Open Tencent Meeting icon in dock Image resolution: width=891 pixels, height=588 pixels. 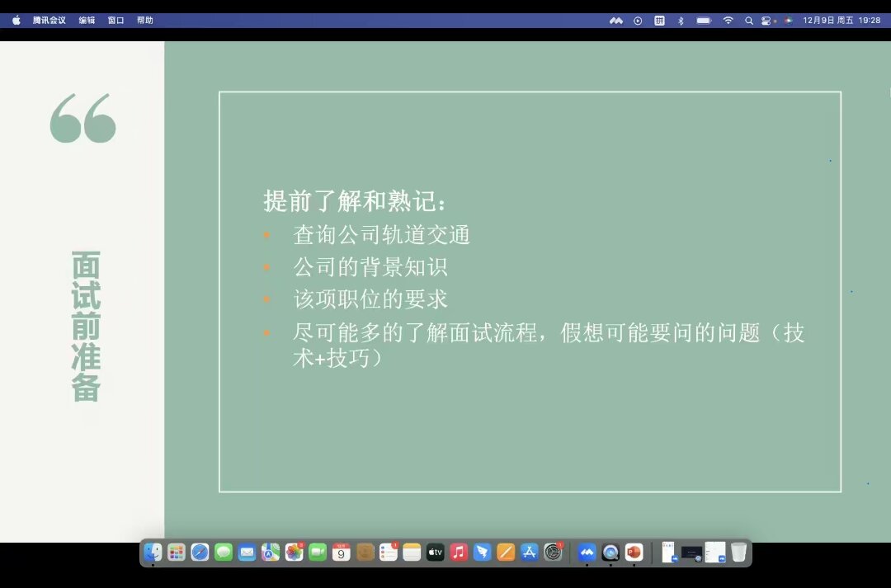[x=587, y=553]
